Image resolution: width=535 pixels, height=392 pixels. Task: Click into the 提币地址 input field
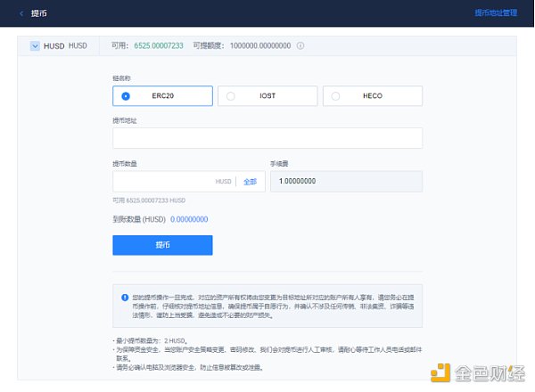click(x=267, y=138)
